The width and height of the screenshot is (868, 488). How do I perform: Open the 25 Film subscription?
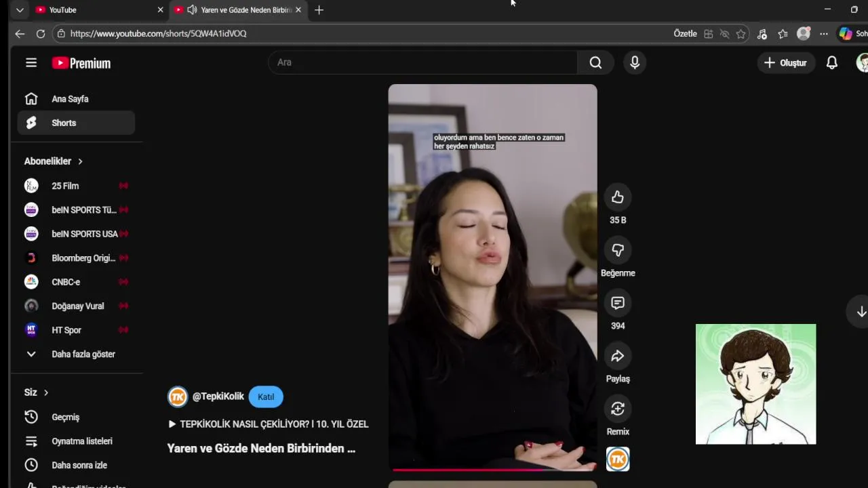76,186
